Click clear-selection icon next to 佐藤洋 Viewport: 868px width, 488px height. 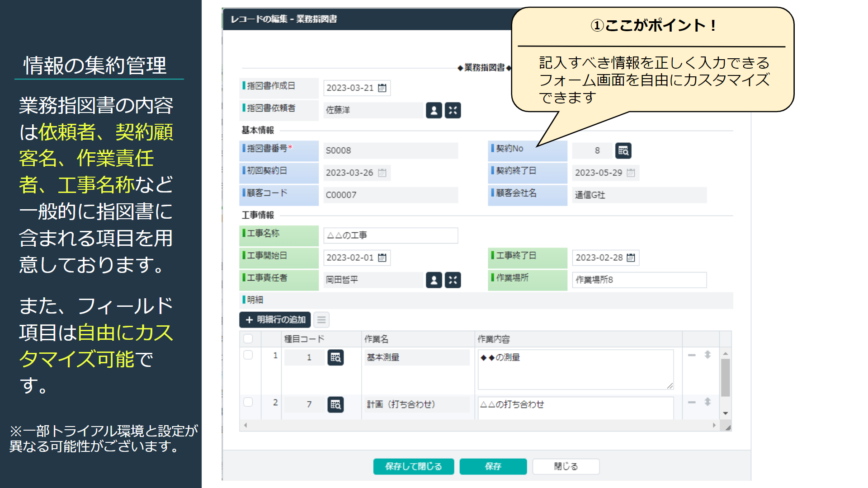pos(453,110)
